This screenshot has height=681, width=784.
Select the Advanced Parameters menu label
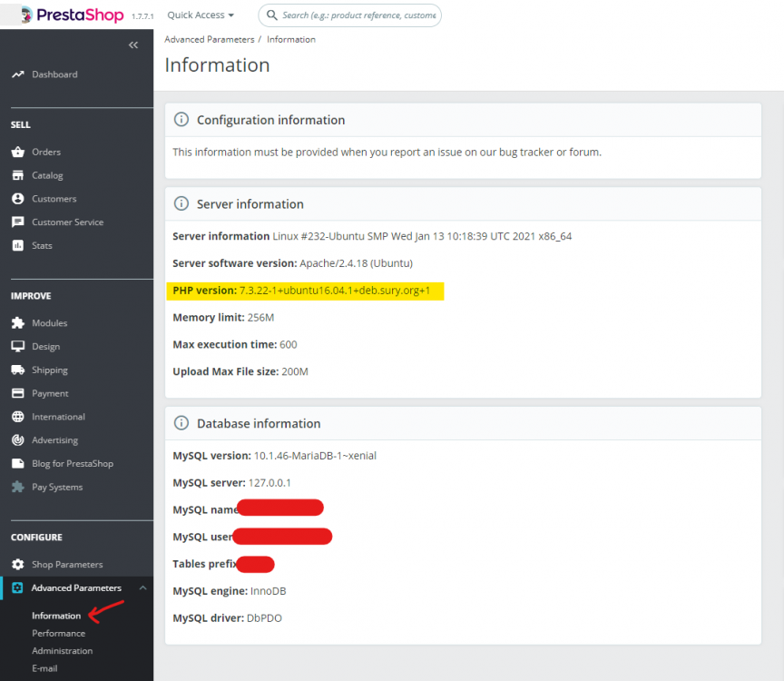76,587
